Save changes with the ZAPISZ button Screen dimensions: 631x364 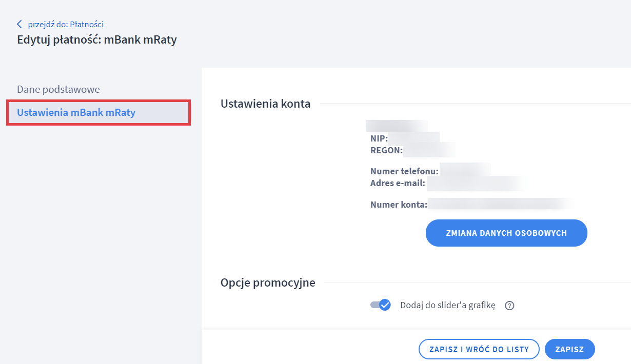pyautogui.click(x=569, y=349)
